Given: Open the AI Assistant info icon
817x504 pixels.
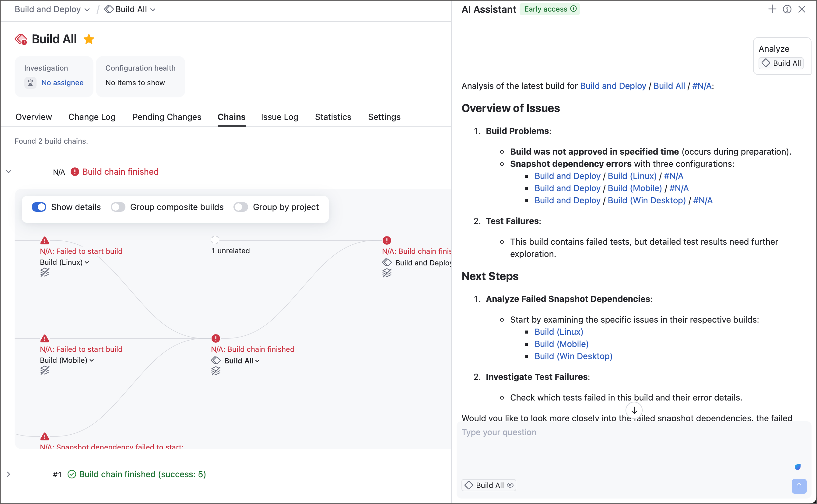Looking at the screenshot, I should (x=787, y=9).
